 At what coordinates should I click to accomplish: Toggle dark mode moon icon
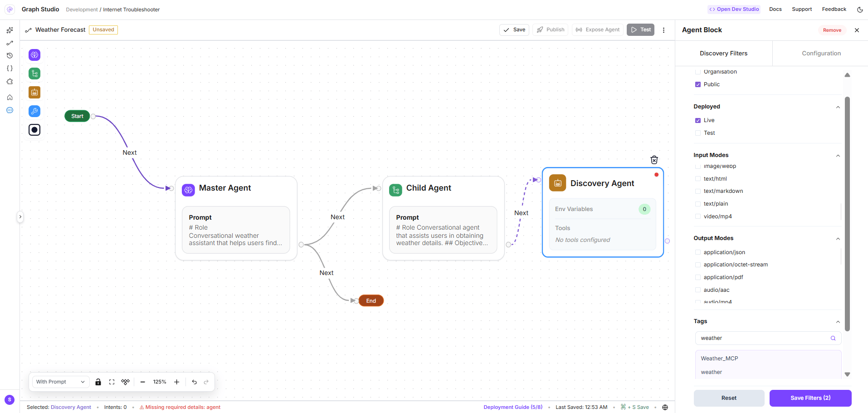click(860, 10)
